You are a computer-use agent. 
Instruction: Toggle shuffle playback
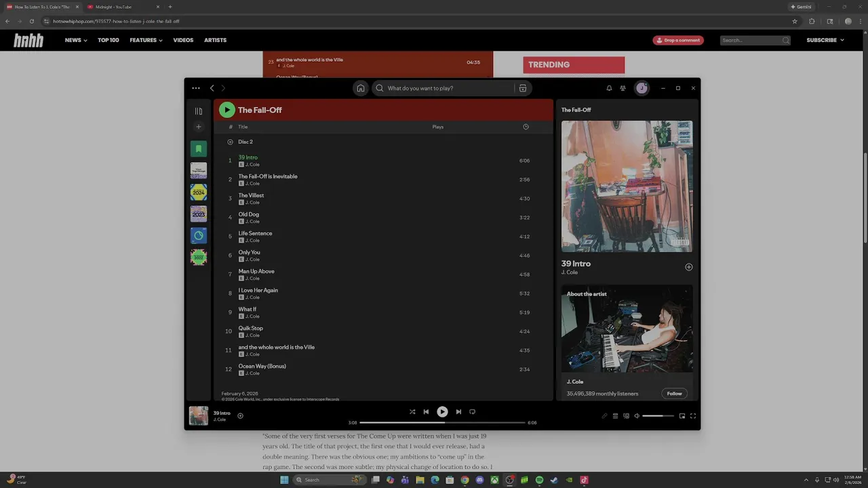(x=412, y=411)
